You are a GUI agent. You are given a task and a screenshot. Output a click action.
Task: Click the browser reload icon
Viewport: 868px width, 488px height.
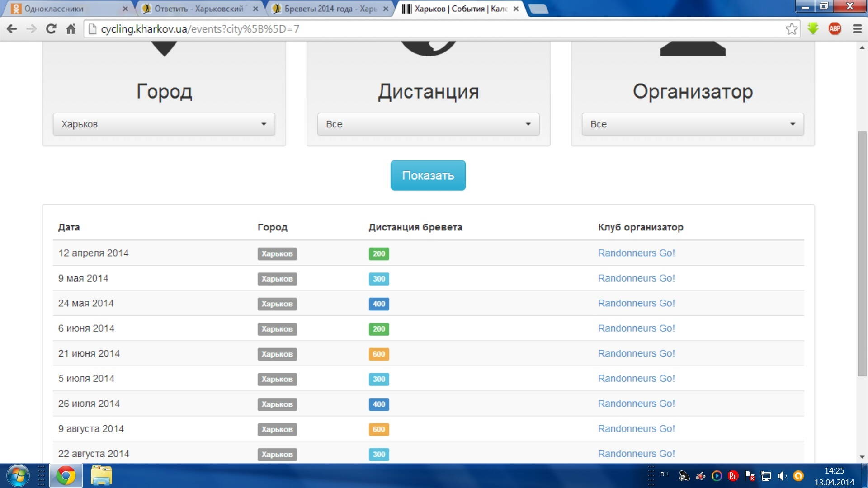pos(51,29)
